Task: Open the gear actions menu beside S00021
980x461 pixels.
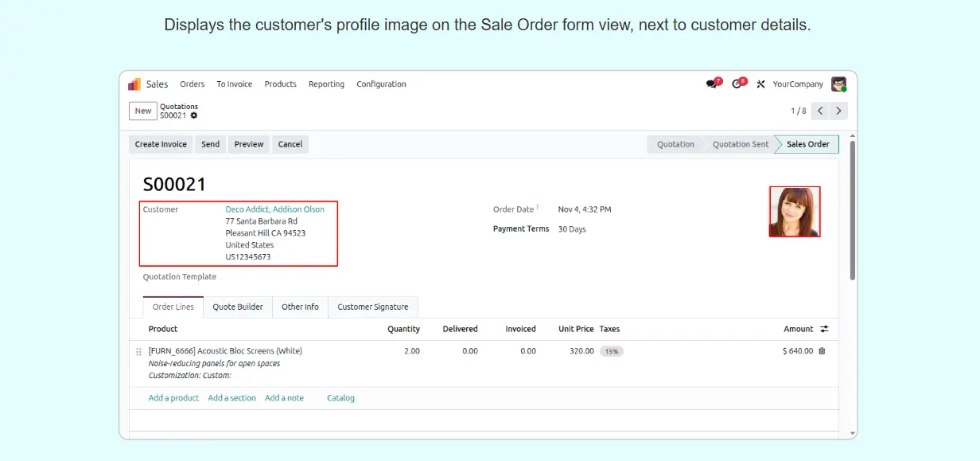Action: pyautogui.click(x=194, y=115)
